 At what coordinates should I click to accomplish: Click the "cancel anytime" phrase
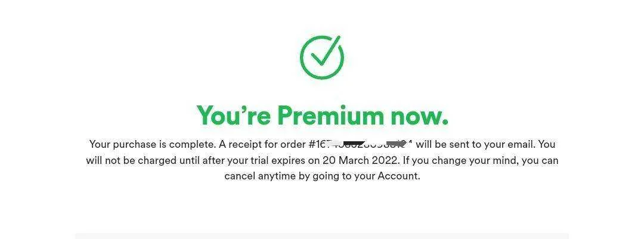pos(254,176)
